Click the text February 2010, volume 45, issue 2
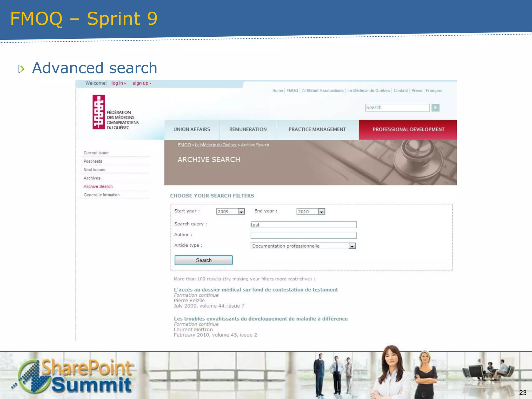This screenshot has height=399, width=532. [x=215, y=335]
